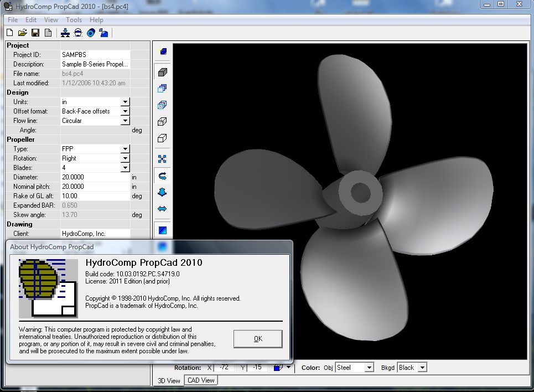Image resolution: width=534 pixels, height=392 pixels.
Task: Click the 3D propeller model in viewport
Action: pos(354,198)
